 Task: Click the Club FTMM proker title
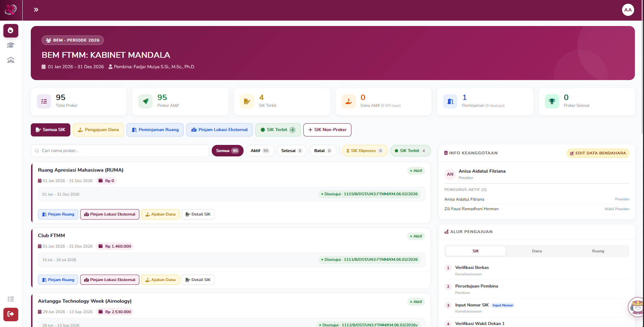coord(51,235)
